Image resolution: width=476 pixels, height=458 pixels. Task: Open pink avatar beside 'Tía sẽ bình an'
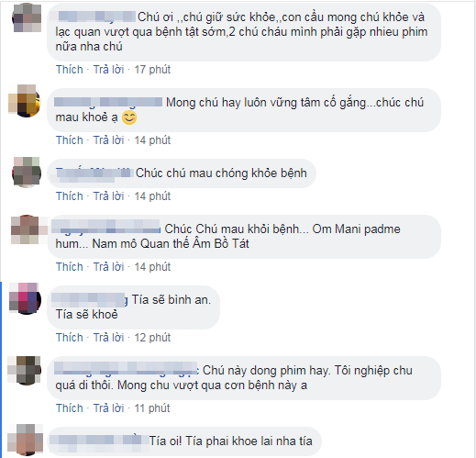(26, 298)
